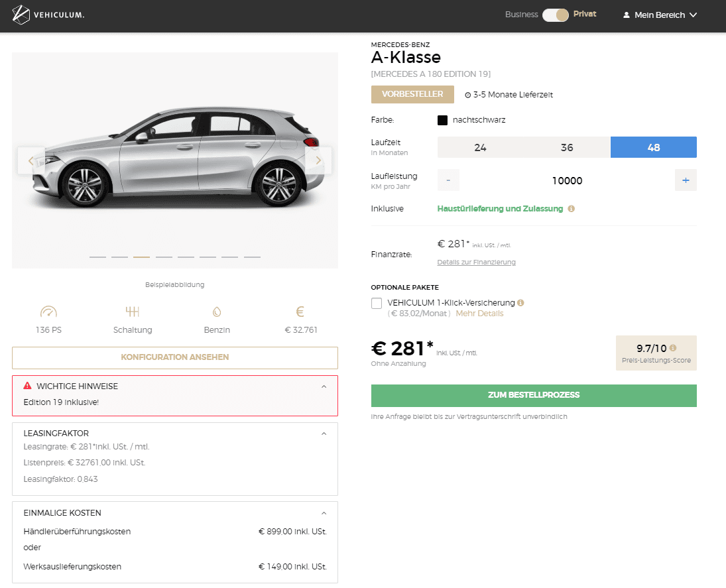Click the 3-5 Monate Lieferzeit text

tap(513, 95)
